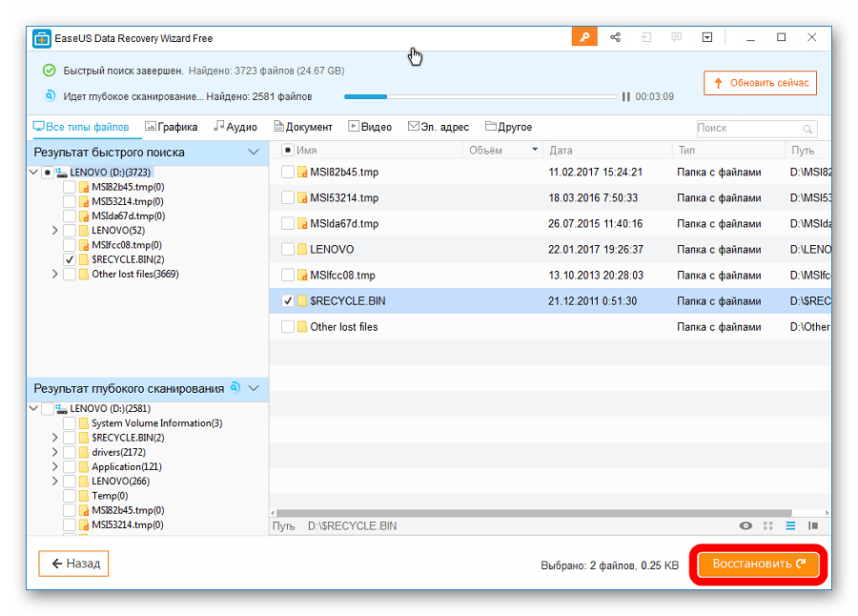858x616 pixels.
Task: Switch to the Другое tab
Action: (508, 127)
